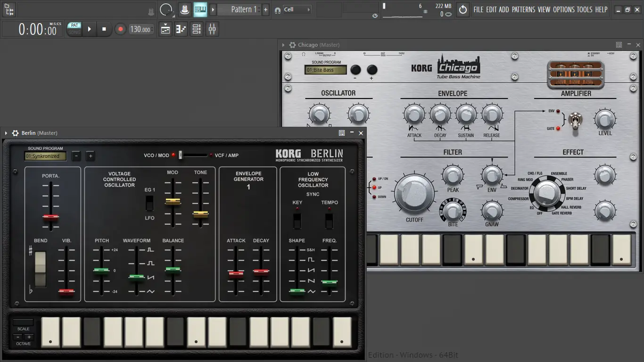Open the Mixer window icon
The image size is (644, 362).
pos(212,29)
